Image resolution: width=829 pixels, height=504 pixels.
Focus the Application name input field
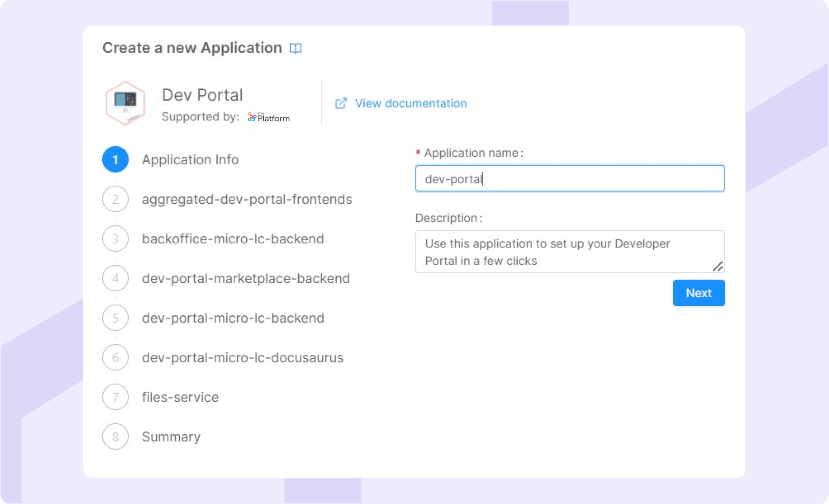click(x=570, y=178)
